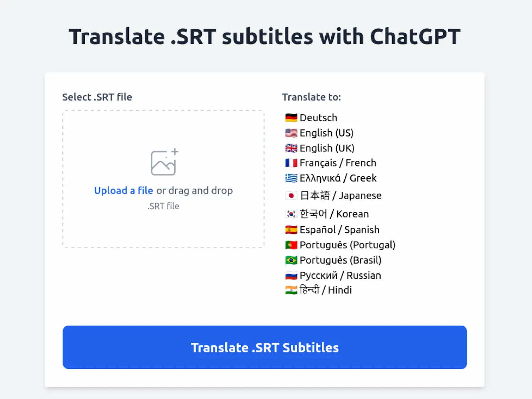Click the drag and drop upload area

(x=163, y=179)
